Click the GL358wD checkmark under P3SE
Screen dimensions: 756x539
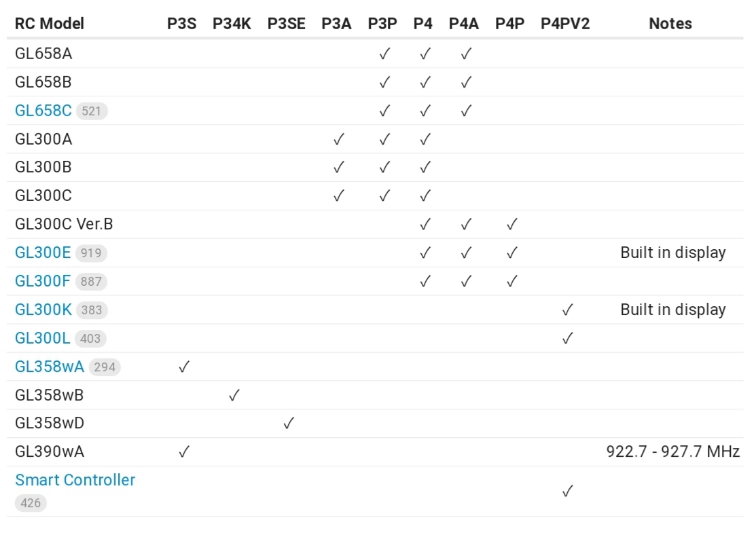pyautogui.click(x=288, y=424)
